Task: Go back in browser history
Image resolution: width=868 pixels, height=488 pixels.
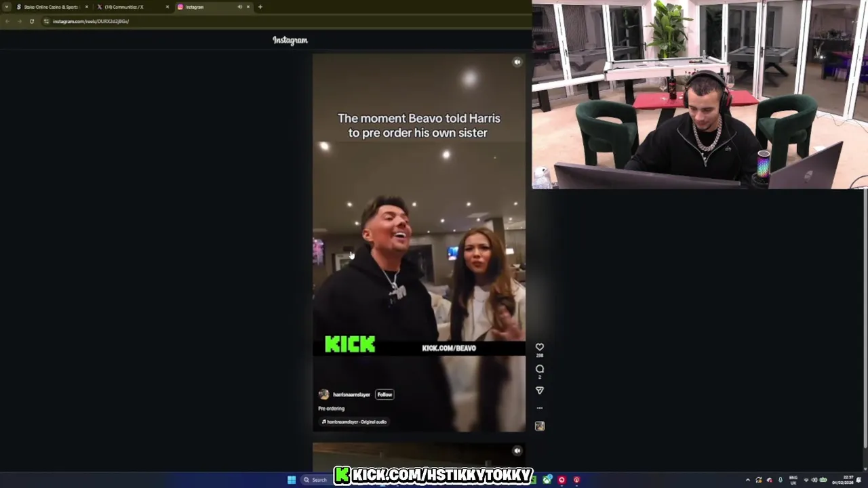Action: [x=6, y=21]
